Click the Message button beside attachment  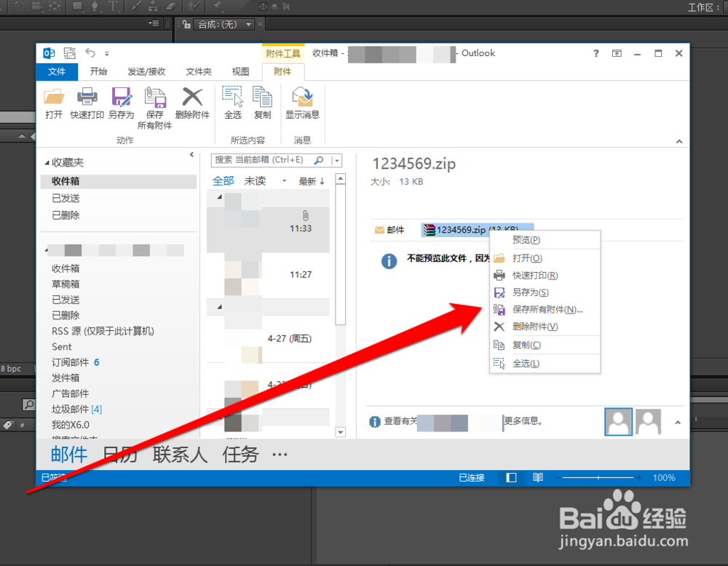(x=389, y=230)
